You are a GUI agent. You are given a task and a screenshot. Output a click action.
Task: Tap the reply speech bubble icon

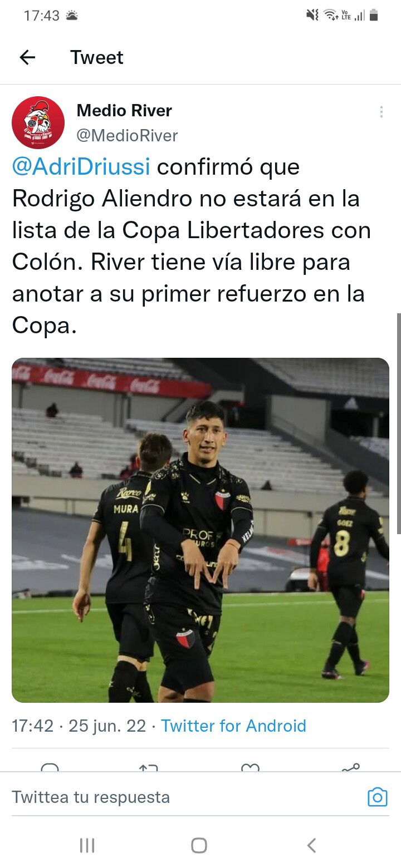50,767
